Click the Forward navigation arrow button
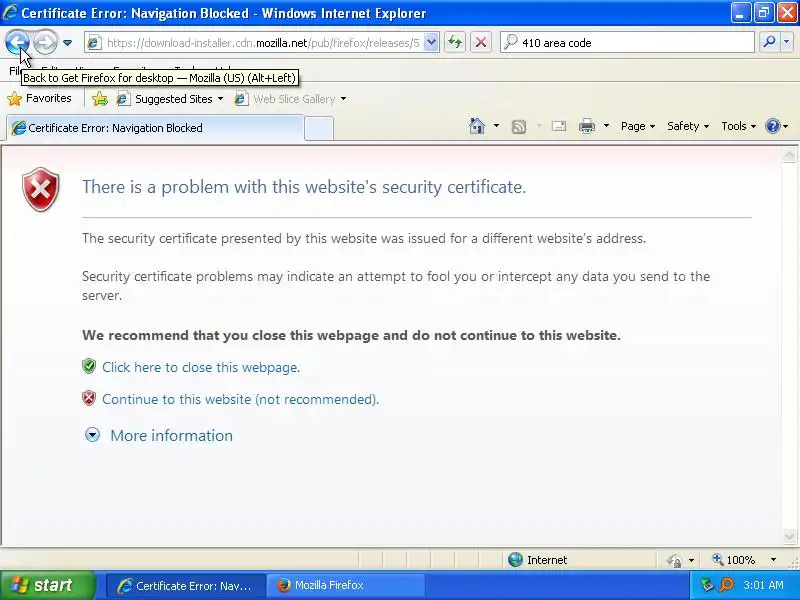 (x=45, y=42)
